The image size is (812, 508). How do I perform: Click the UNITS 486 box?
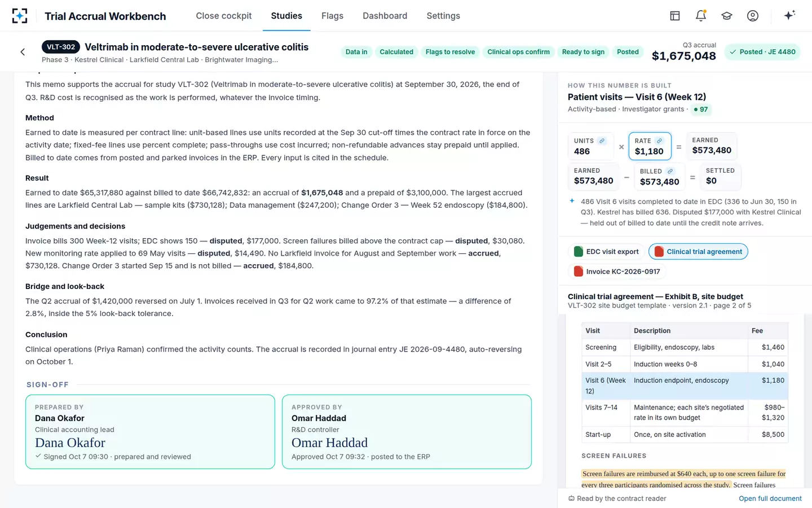(590, 146)
